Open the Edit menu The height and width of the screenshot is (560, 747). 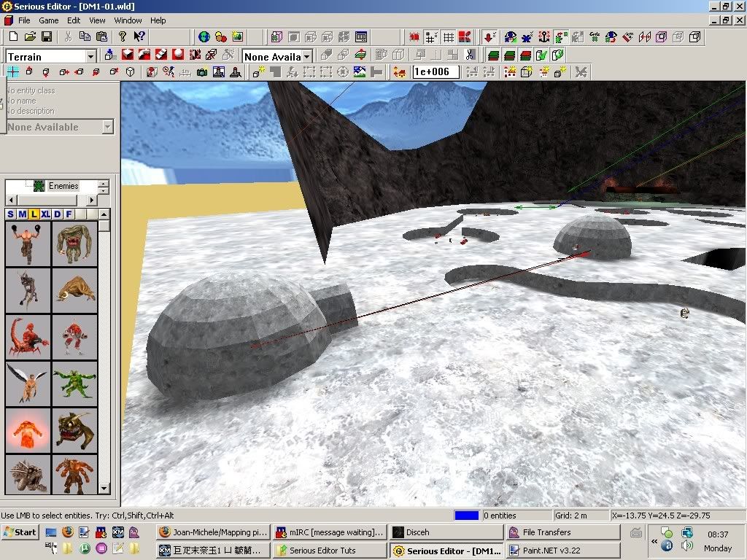74,20
